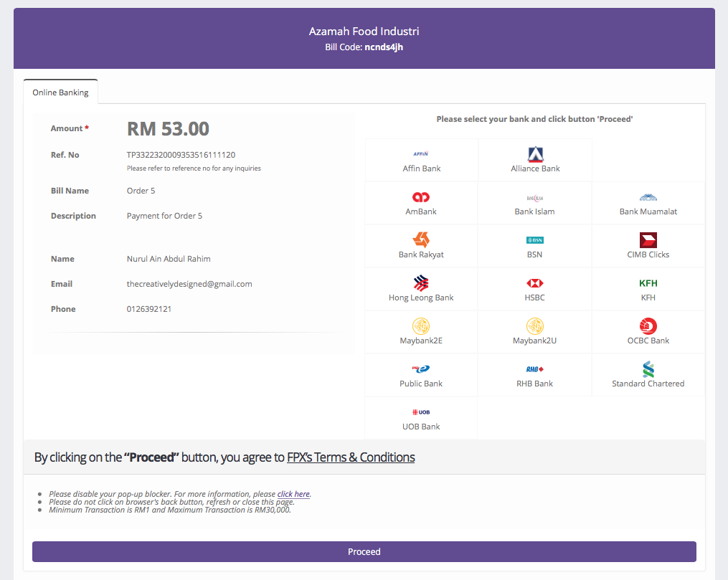Click the 'Bank Muamalat' text label
728x580 pixels.
click(648, 211)
